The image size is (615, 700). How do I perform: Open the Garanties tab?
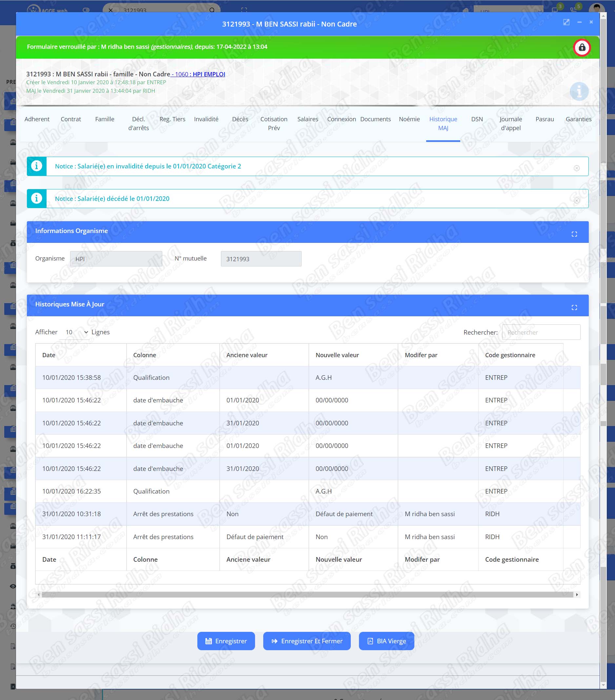(578, 119)
